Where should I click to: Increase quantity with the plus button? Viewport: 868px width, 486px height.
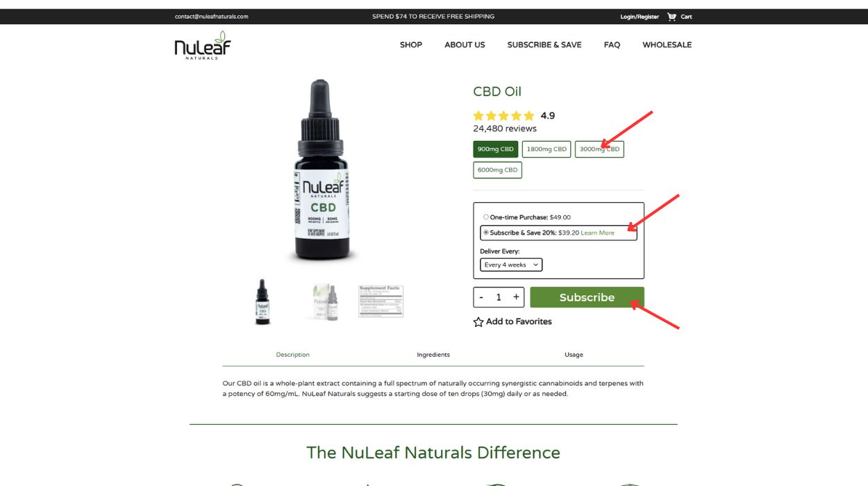click(x=516, y=297)
